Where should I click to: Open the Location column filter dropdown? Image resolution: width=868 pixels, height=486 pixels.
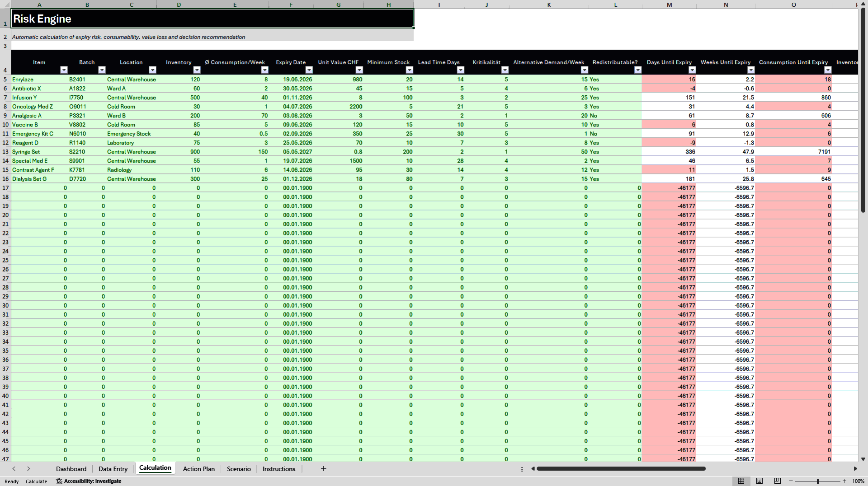point(152,70)
